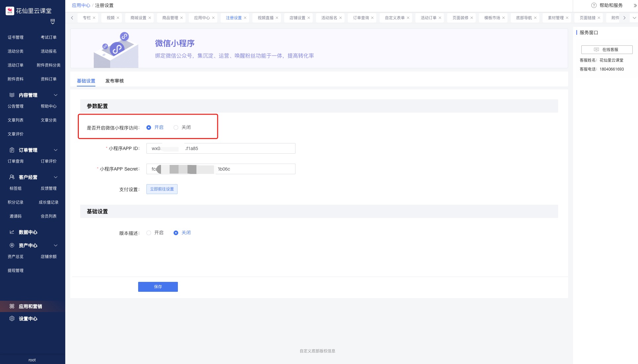Screen dimensions: 638x364
Task: Open 文章列表 in sidebar
Action: pos(16,120)
